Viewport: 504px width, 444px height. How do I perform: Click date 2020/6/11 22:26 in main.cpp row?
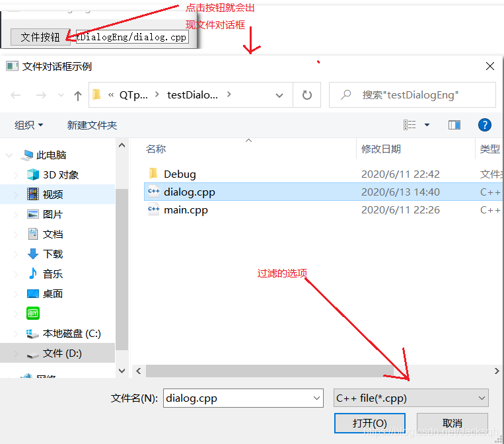[x=400, y=209]
